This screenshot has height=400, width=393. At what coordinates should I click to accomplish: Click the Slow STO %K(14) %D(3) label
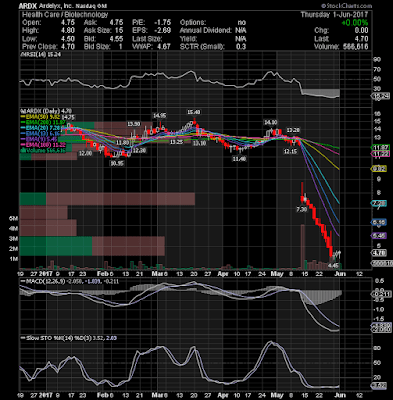[56, 338]
